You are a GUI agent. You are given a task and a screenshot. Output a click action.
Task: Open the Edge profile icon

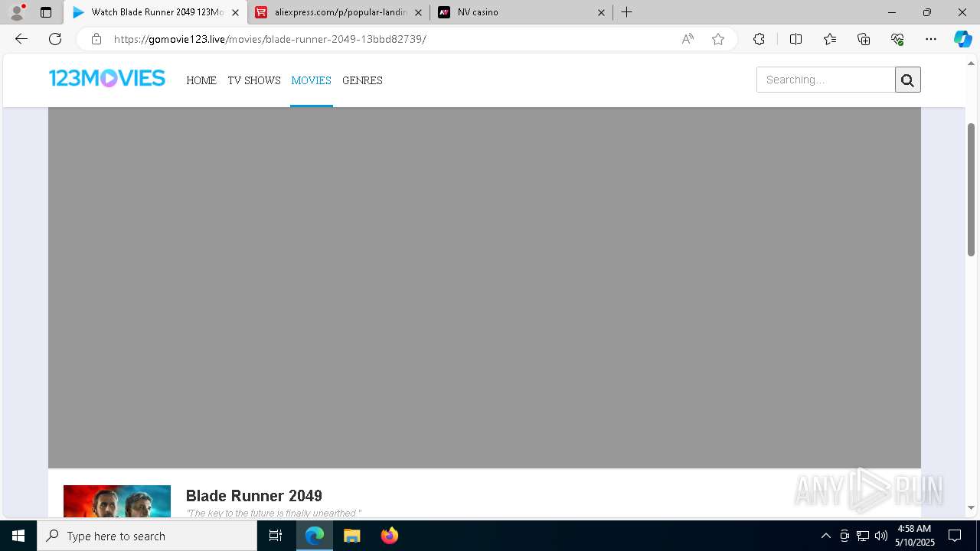[x=17, y=12]
